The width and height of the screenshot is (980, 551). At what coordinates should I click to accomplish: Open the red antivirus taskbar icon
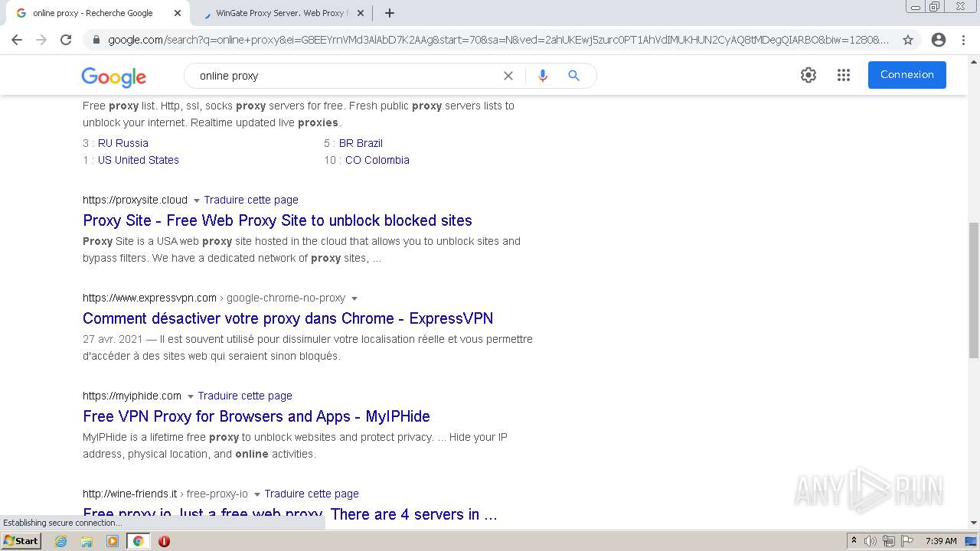164,541
